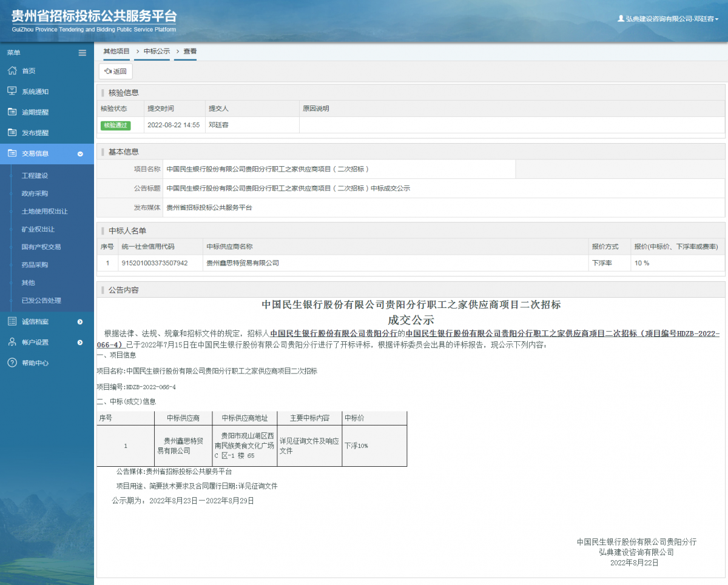Click the home icon beside 首页
Viewport: 728px width, 585px height.
pyautogui.click(x=12, y=71)
